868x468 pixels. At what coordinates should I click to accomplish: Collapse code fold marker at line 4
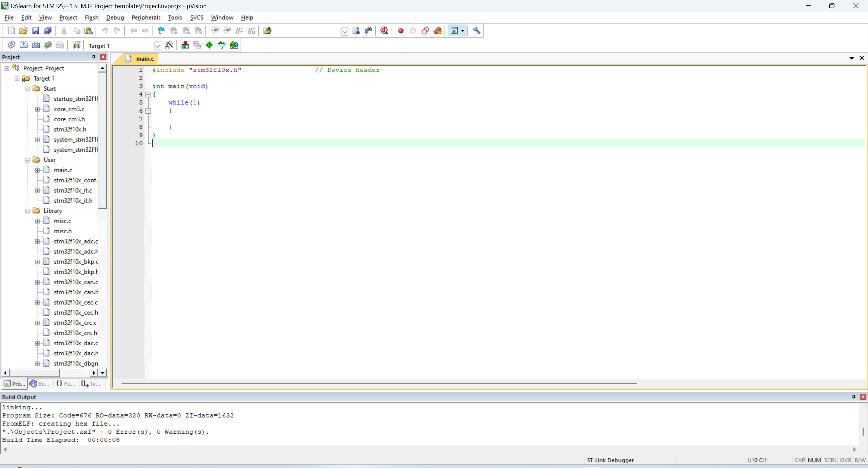click(148, 95)
